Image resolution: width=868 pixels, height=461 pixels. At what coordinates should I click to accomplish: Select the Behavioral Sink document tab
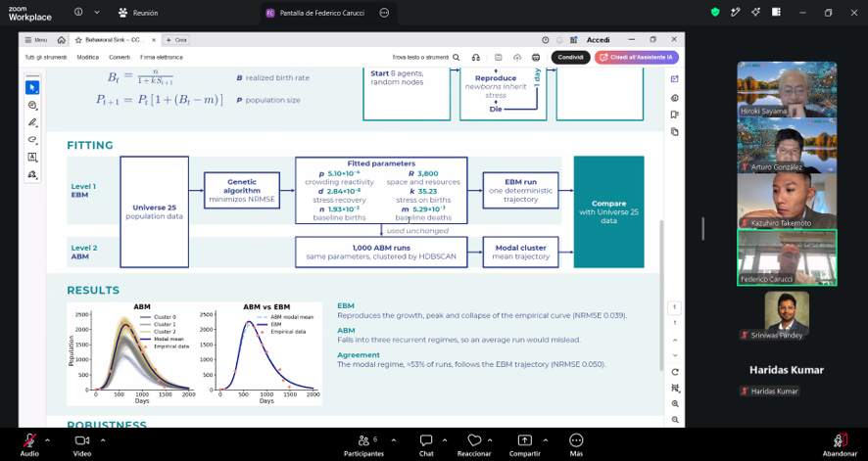pos(116,40)
